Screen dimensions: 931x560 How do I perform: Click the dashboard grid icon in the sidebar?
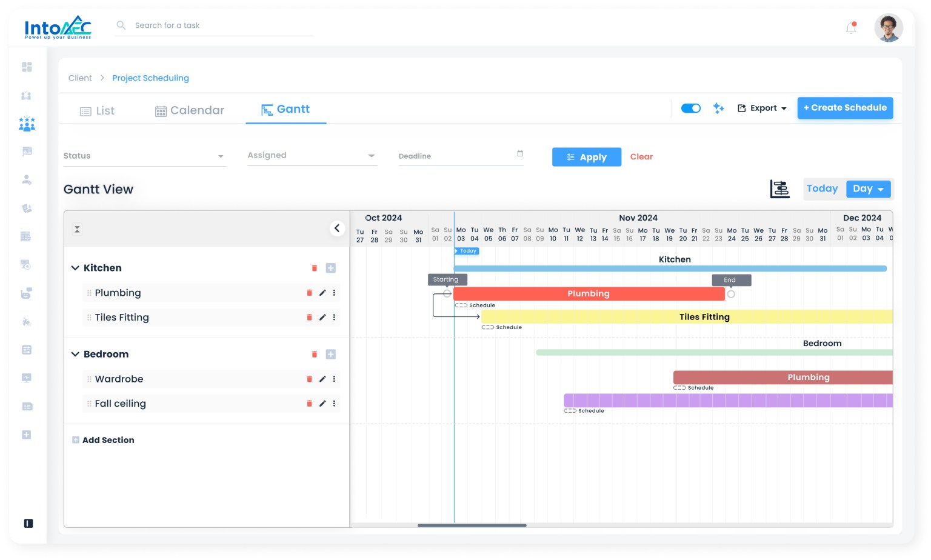(27, 67)
